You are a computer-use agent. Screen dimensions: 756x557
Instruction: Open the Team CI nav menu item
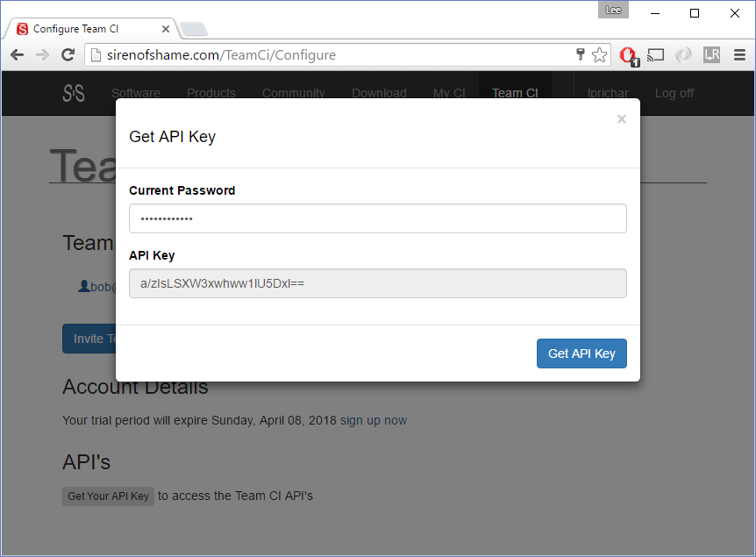[515, 93]
